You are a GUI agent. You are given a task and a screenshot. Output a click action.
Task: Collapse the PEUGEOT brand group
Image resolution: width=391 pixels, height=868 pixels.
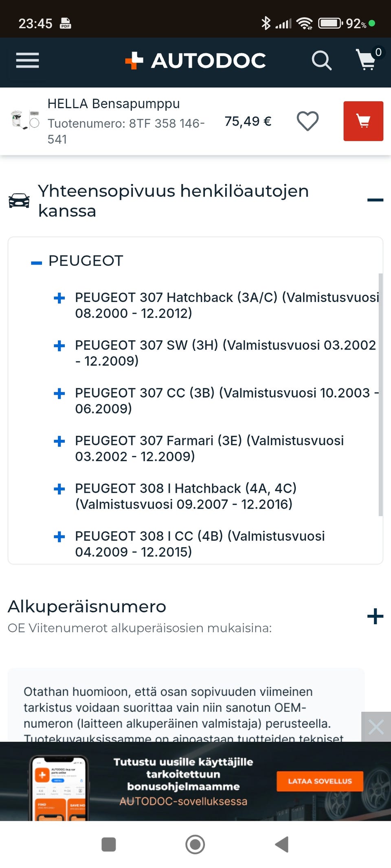pyautogui.click(x=37, y=263)
